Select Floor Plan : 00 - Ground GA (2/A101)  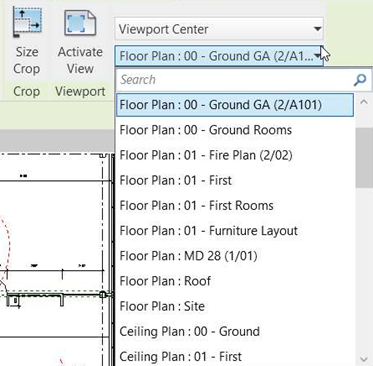coord(235,105)
